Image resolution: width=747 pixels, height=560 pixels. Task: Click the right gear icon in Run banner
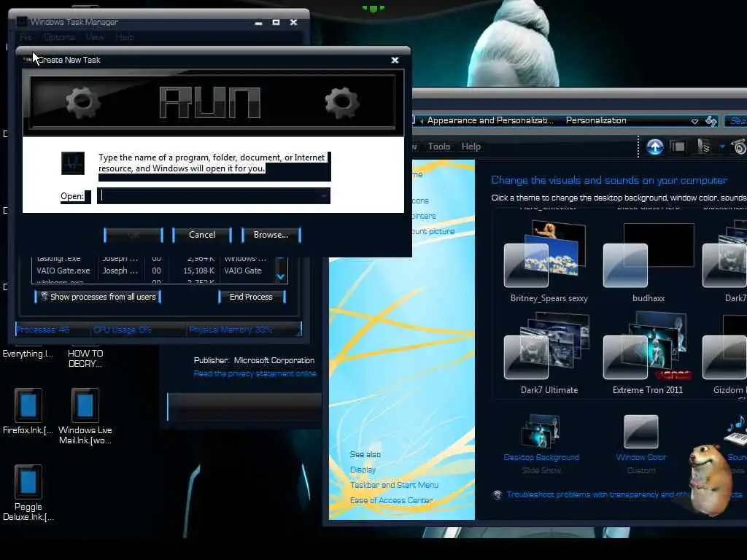[x=342, y=102]
